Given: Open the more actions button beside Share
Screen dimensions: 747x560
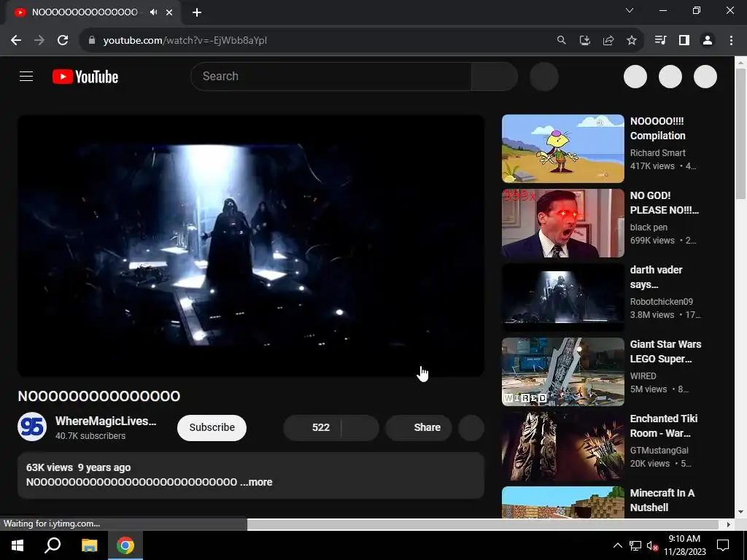Looking at the screenshot, I should click(x=471, y=427).
